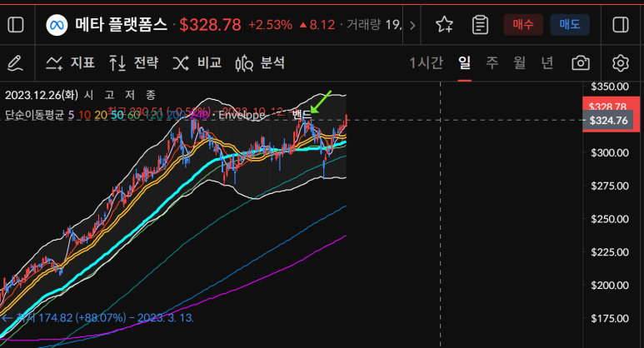Screen dimensions: 644x348
Task: Select the pencil drawing tool
Action: click(x=15, y=63)
